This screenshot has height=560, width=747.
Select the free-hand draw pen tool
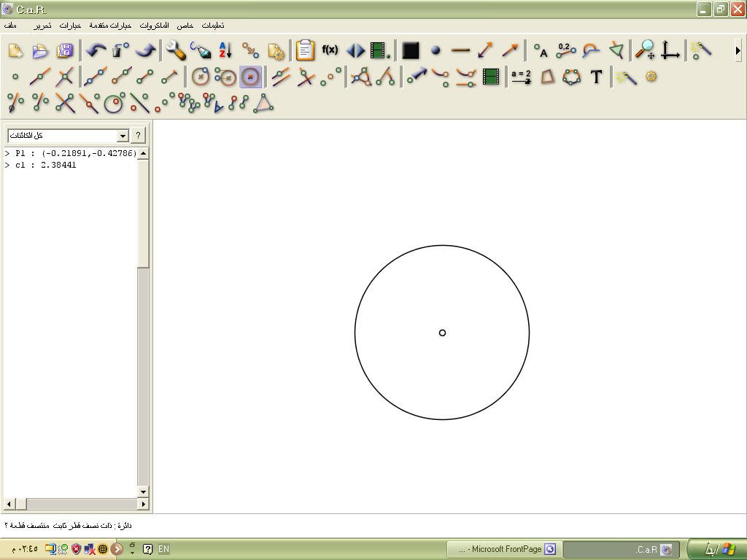coord(201,50)
